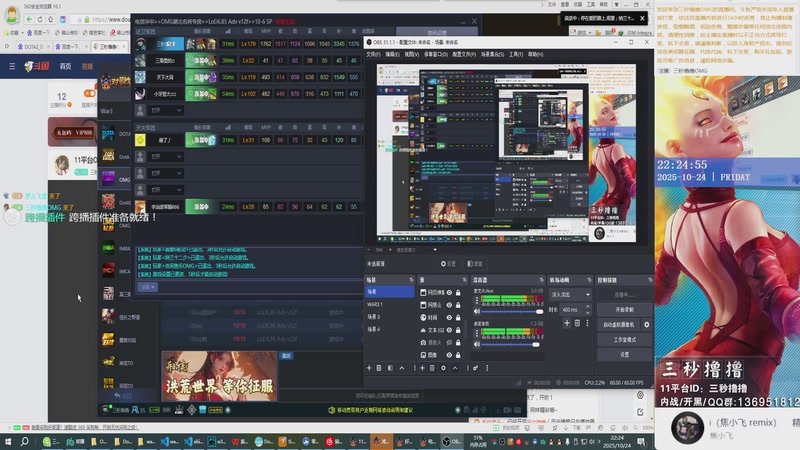Image resolution: width=800 pixels, height=450 pixels.
Task: Click 滤镜 button above Sources dock
Action: (475, 264)
